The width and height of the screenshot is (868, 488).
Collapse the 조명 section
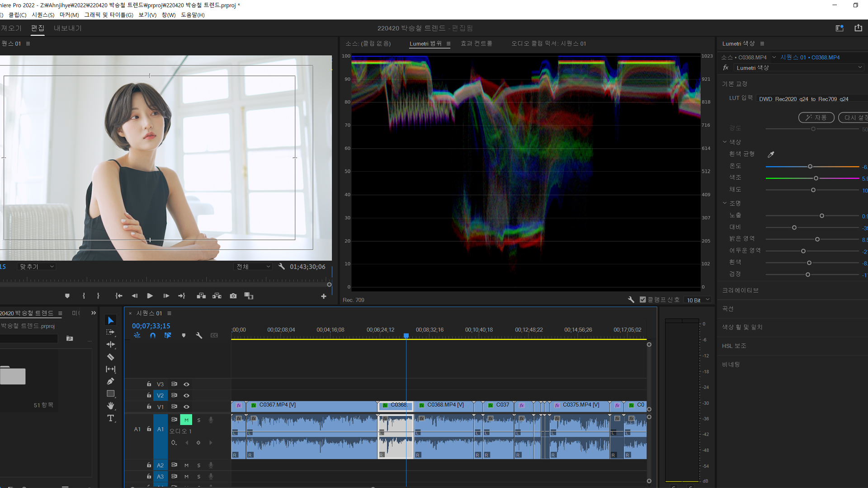click(725, 203)
